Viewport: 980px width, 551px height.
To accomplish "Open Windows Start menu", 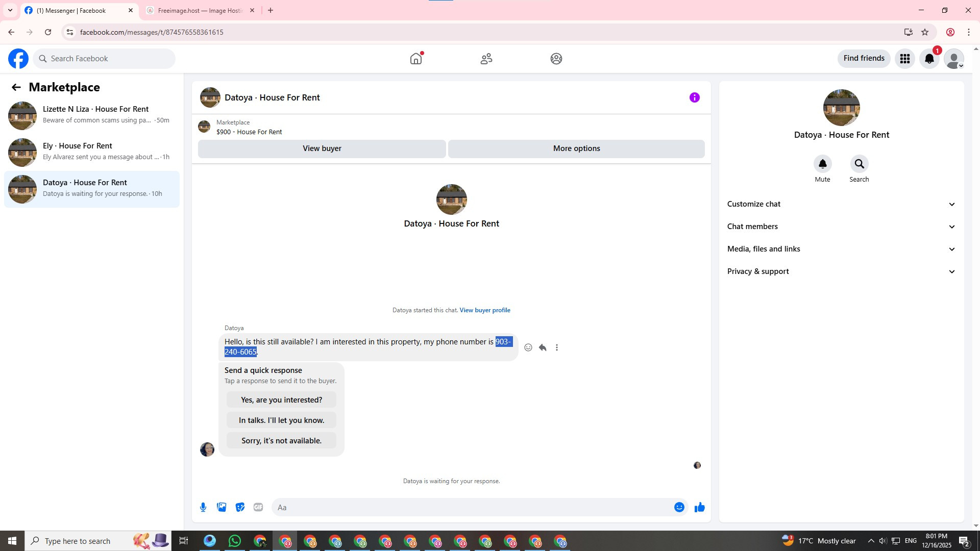I will (12, 541).
